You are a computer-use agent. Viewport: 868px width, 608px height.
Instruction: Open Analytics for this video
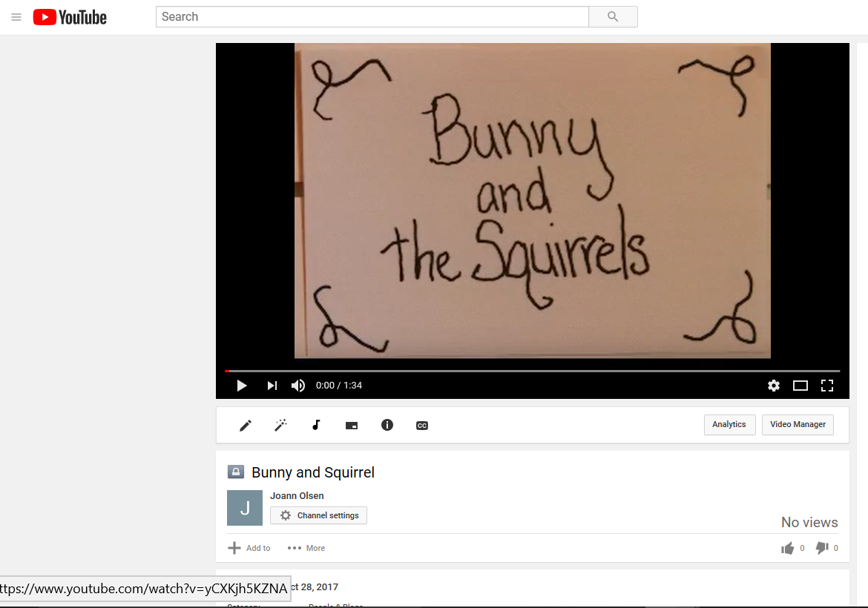click(x=729, y=424)
